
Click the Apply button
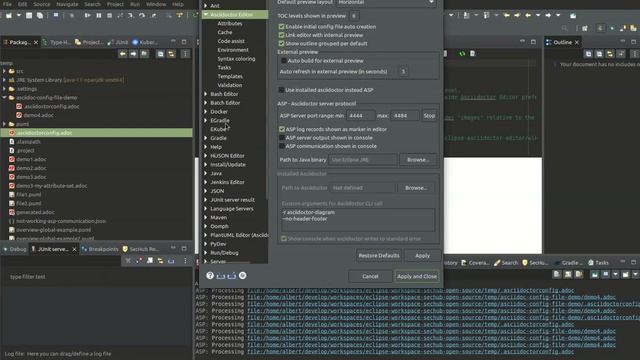coord(422,256)
